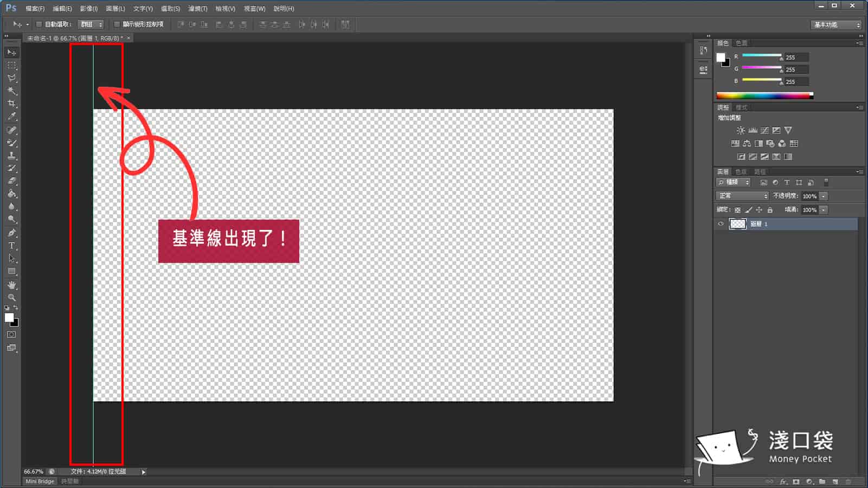Open the 濾鏡 menu
Image resolution: width=868 pixels, height=488 pixels.
click(197, 9)
